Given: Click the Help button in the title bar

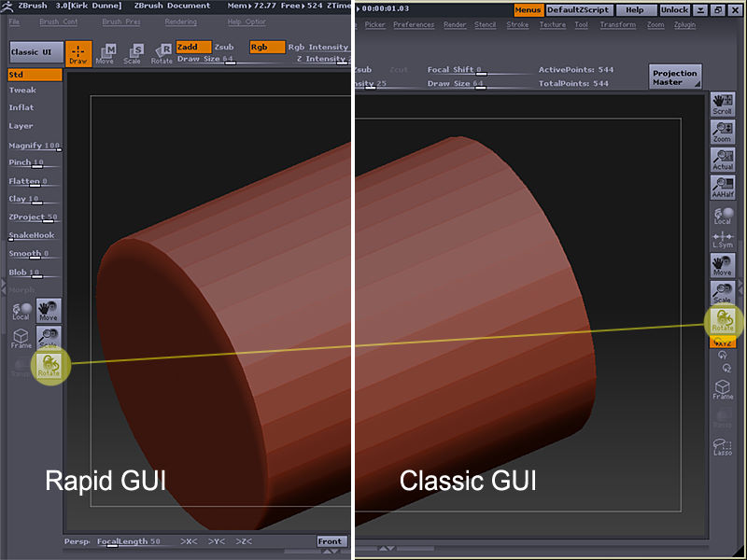Looking at the screenshot, I should pos(635,10).
